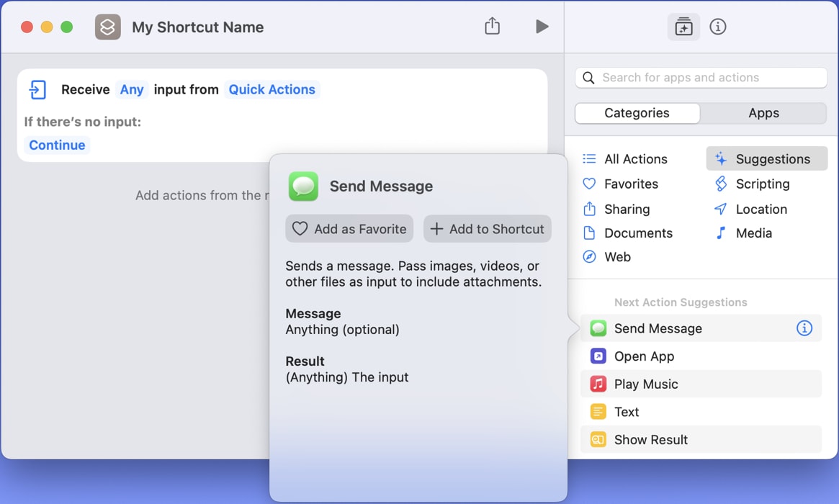Add Send Message to the shortcut
Image resolution: width=839 pixels, height=504 pixels.
488,228
